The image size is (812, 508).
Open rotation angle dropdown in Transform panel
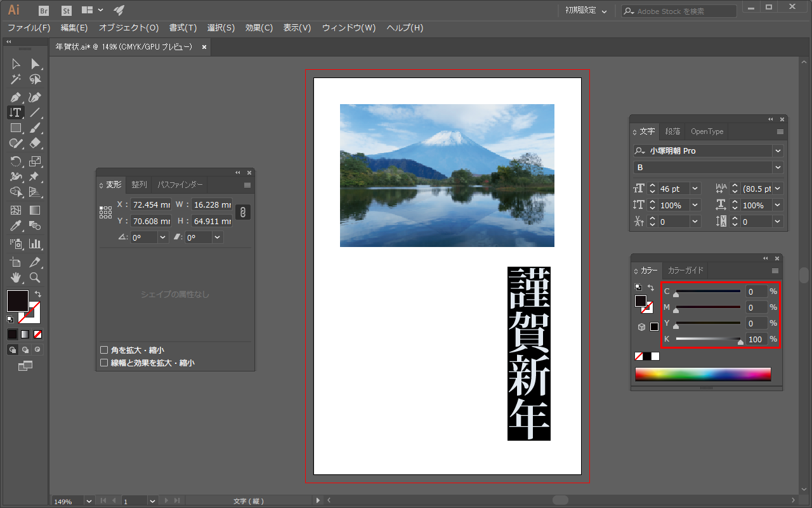pyautogui.click(x=163, y=237)
